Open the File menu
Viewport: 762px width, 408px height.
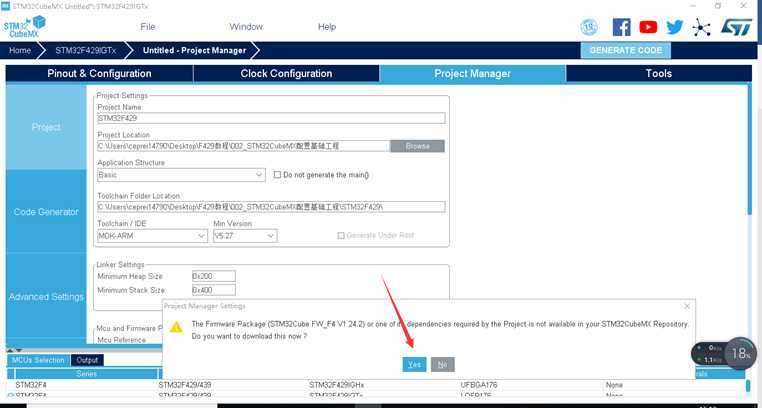(148, 27)
